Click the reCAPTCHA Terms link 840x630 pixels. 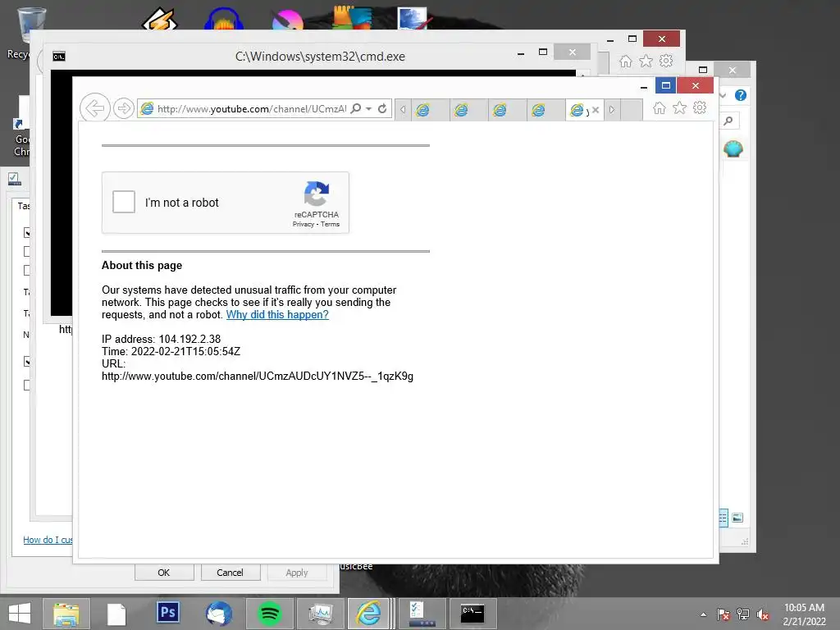(x=330, y=225)
